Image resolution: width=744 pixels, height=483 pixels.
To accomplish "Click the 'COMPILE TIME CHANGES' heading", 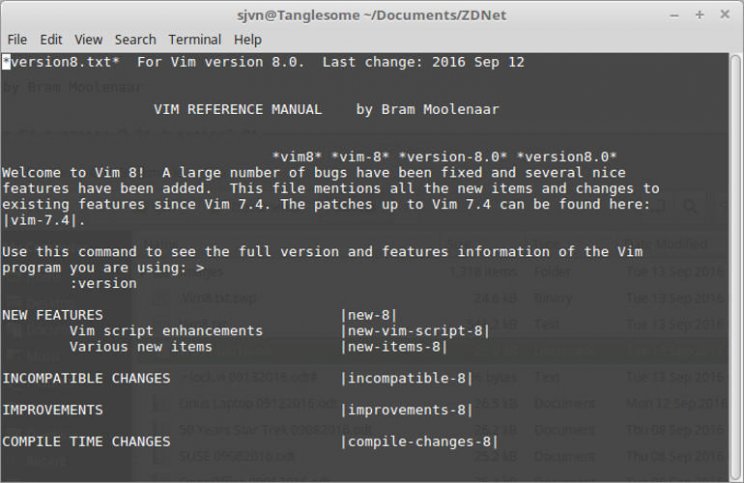I will (x=86, y=442).
